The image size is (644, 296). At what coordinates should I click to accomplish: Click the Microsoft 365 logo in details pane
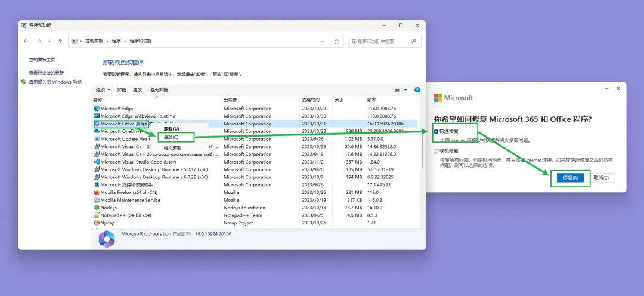click(x=107, y=239)
